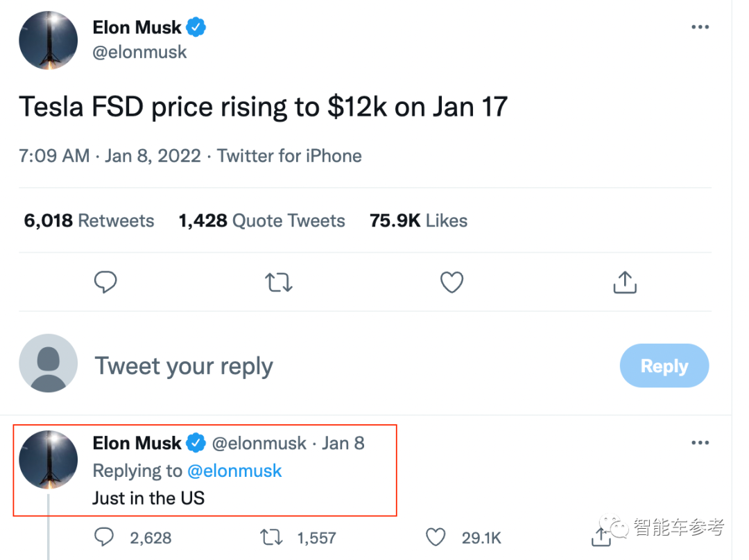This screenshot has width=749, height=560.
Task: Click the main tweet's profile avatar
Action: click(x=49, y=40)
